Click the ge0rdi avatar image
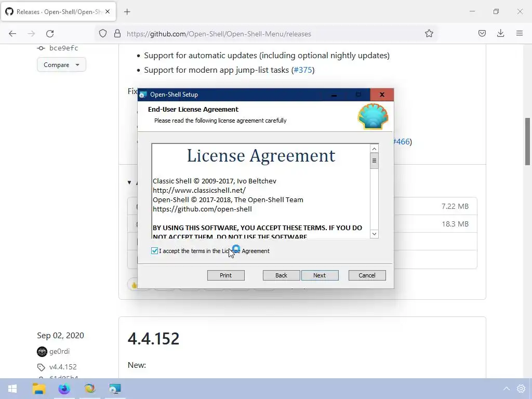The height and width of the screenshot is (399, 532). pyautogui.click(x=42, y=352)
